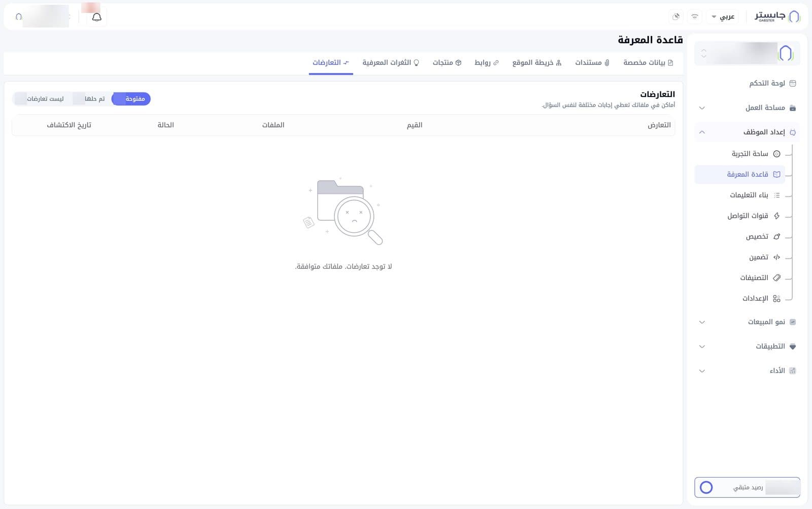Click the التصنيفات tag icon

click(776, 278)
